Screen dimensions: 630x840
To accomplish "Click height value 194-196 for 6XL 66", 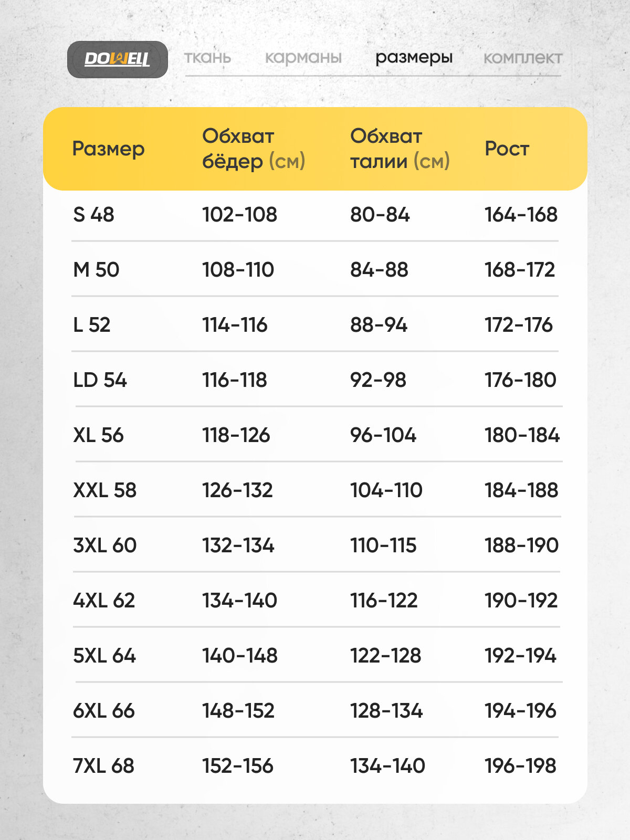I will point(520,710).
